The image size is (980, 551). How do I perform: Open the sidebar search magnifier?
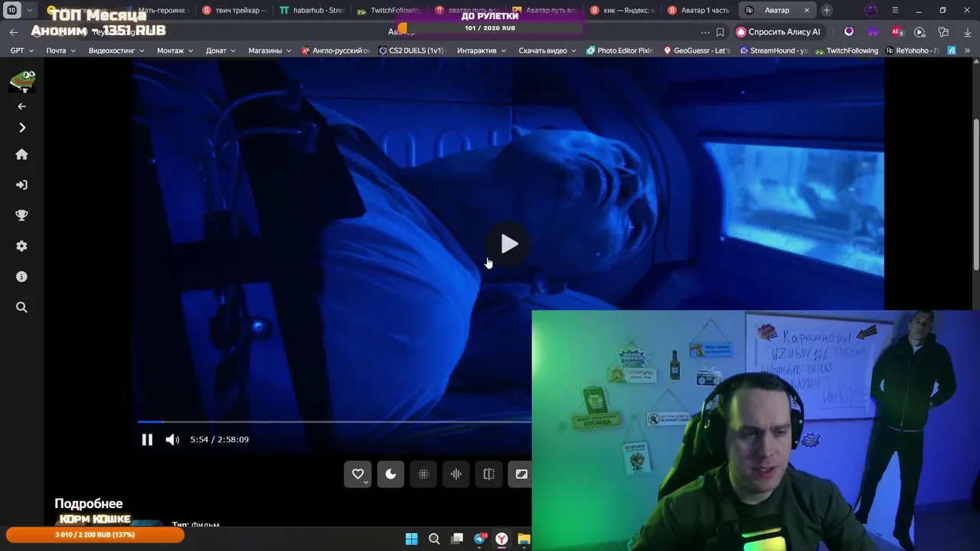click(x=21, y=308)
